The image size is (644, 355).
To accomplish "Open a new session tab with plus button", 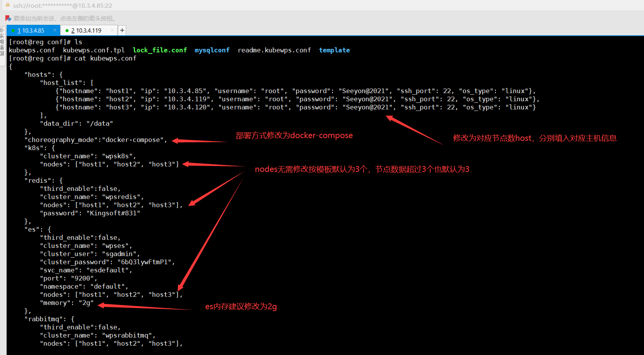I will [122, 30].
